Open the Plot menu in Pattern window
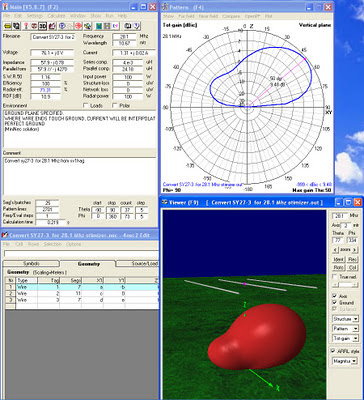Screen dimensions: 364x400 coord(269,16)
